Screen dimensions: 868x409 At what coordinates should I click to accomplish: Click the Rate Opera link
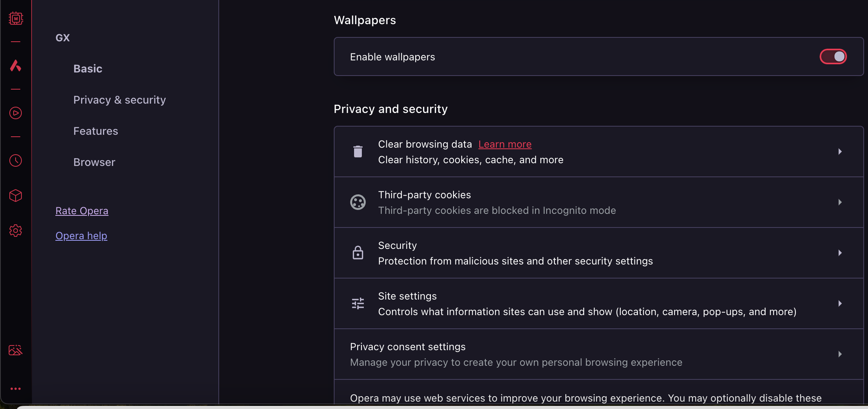[82, 211]
